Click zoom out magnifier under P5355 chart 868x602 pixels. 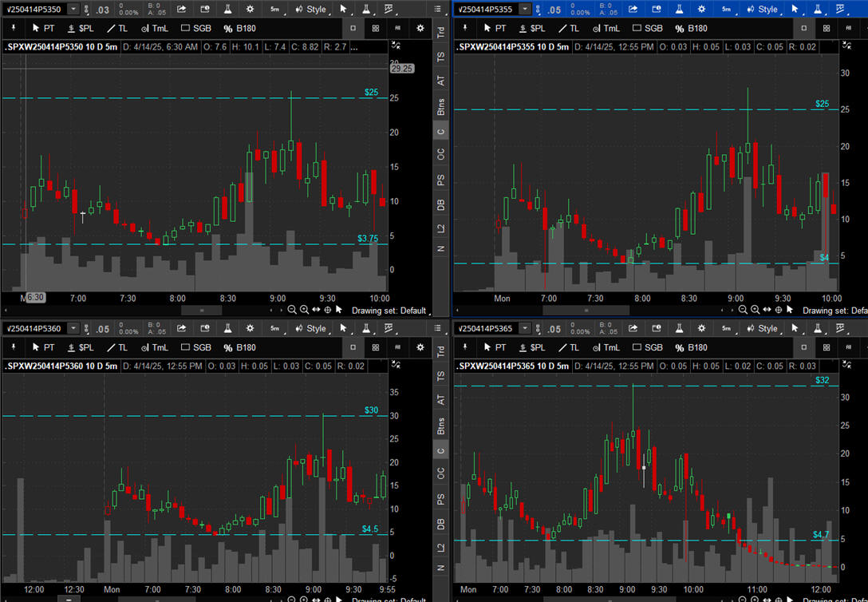[x=743, y=310]
